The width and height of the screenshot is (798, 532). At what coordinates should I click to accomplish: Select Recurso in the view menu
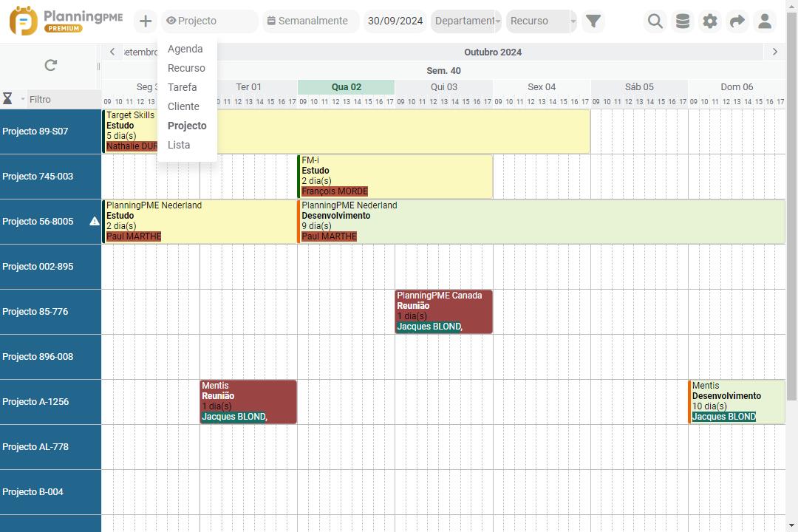click(x=186, y=68)
